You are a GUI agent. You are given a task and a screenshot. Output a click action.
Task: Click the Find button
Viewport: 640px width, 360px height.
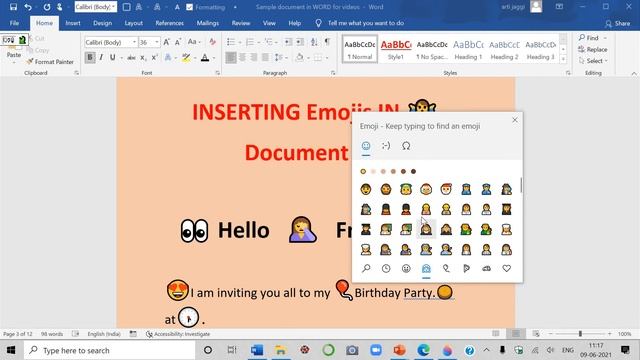(589, 38)
